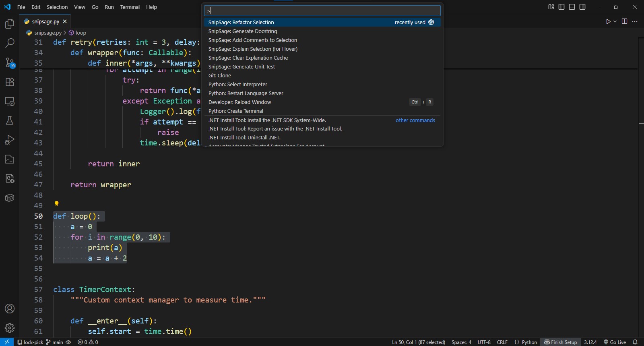Close the snipsage.py tab
The height and width of the screenshot is (346, 644).
[x=65, y=21]
